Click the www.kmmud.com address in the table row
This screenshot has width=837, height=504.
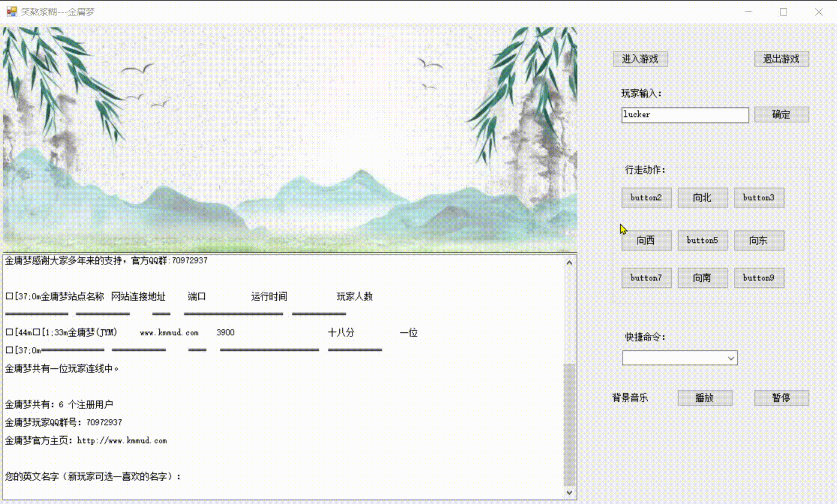click(x=169, y=333)
